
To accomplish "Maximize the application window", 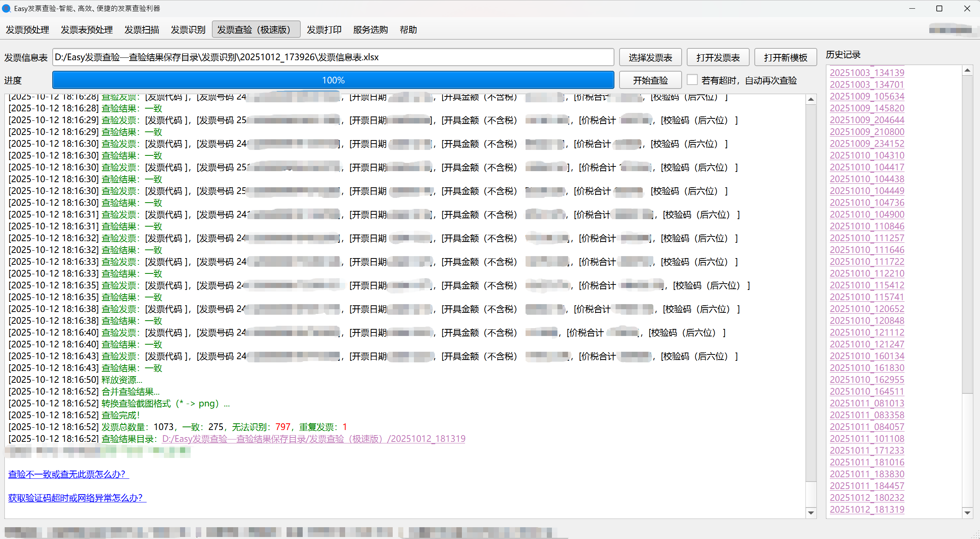I will 939,8.
